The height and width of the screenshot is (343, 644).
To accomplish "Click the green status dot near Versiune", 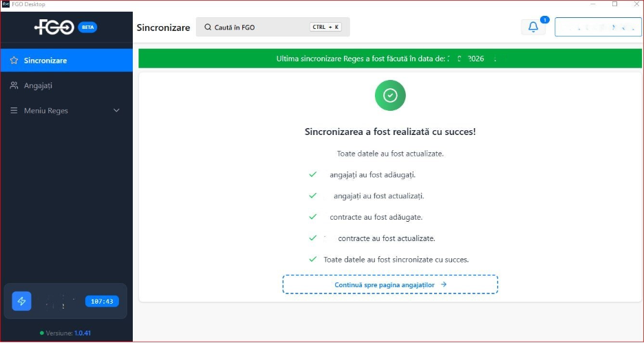I will [42, 333].
